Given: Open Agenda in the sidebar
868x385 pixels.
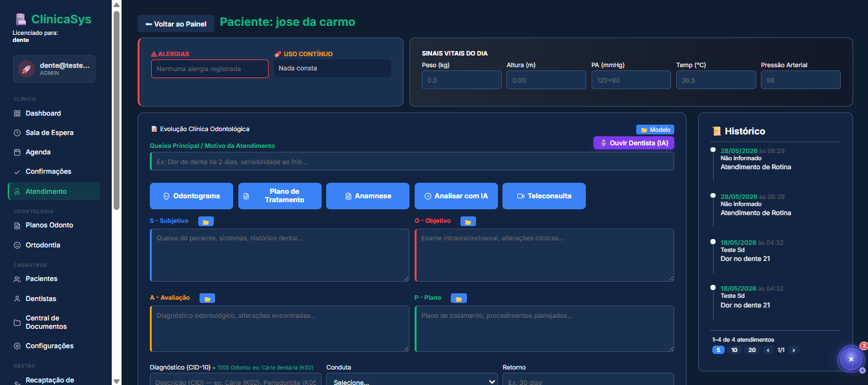Looking at the screenshot, I should (54, 152).
